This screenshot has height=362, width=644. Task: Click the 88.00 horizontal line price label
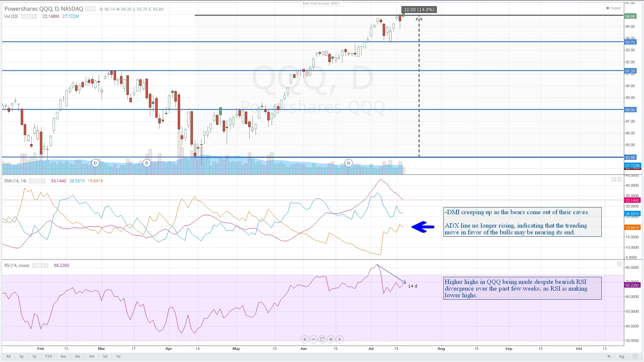630,110
